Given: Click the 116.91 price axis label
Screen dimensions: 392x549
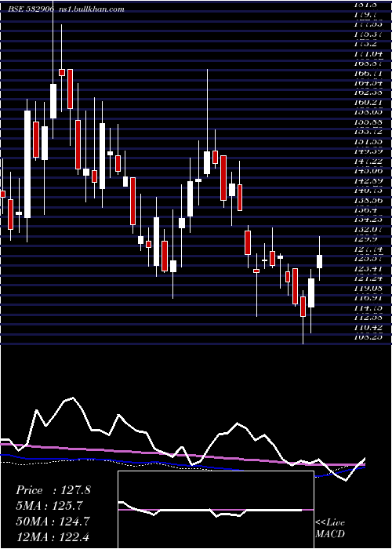Looking at the screenshot, I should click(x=368, y=298).
